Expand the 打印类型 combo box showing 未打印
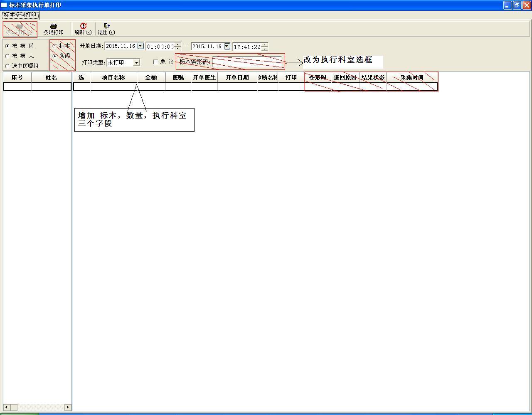 136,62
